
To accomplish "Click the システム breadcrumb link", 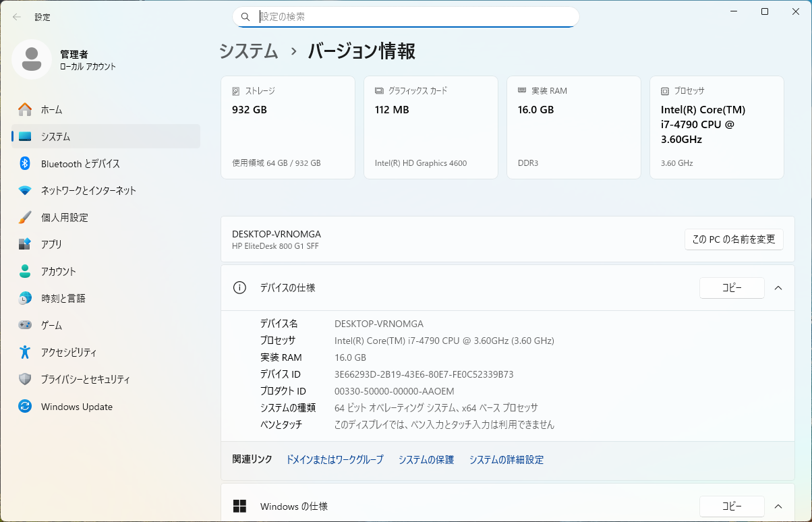I will point(249,51).
